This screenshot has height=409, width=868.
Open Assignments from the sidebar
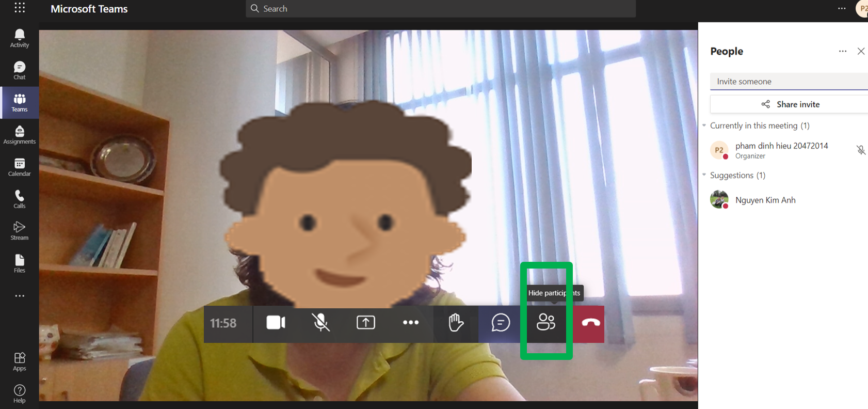[x=20, y=135]
